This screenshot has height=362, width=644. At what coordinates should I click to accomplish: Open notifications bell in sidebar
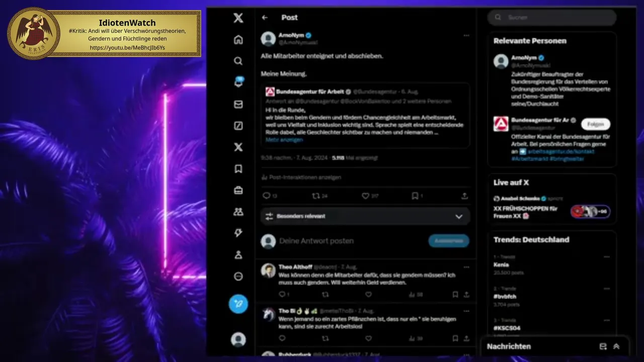point(238,82)
